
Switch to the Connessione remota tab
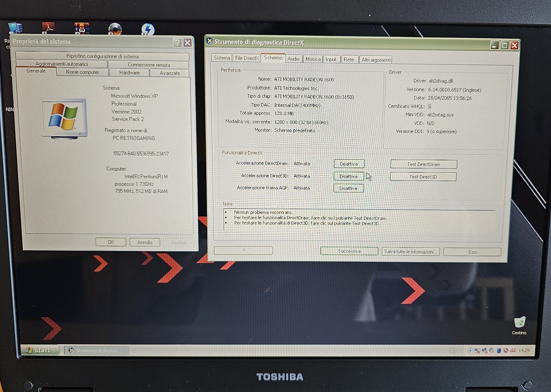(149, 65)
